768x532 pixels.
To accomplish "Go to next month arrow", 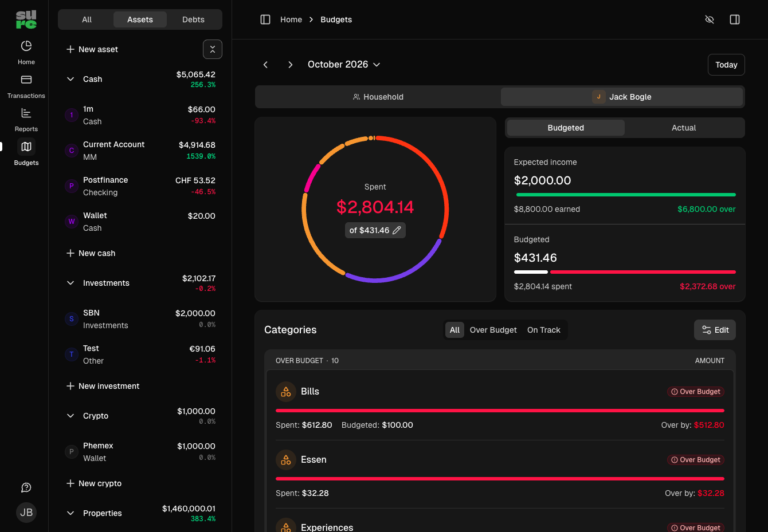I will point(291,65).
